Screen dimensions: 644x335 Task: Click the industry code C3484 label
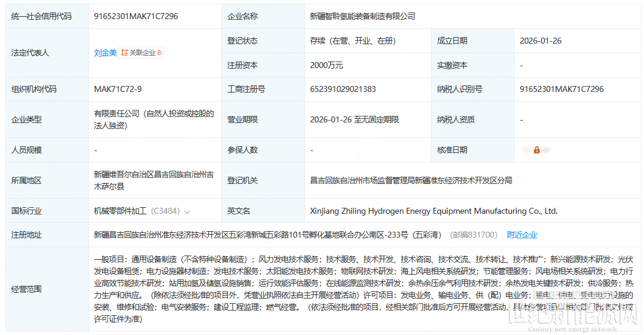[164, 211]
